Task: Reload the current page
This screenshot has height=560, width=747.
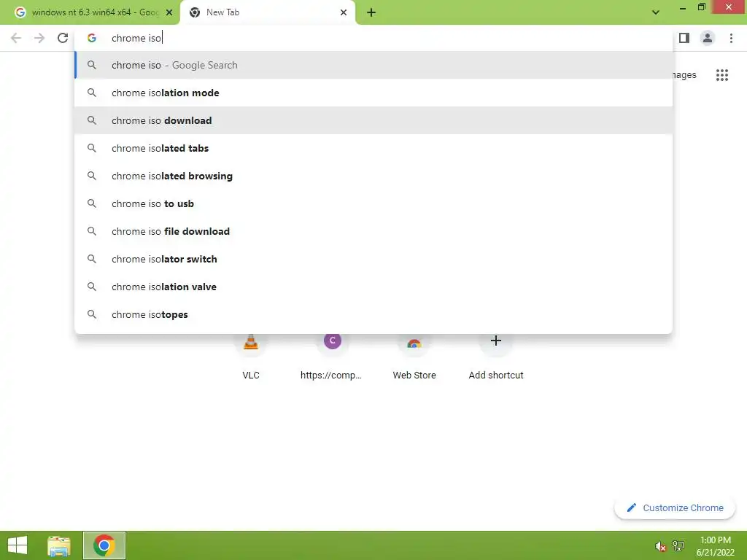Action: [63, 38]
